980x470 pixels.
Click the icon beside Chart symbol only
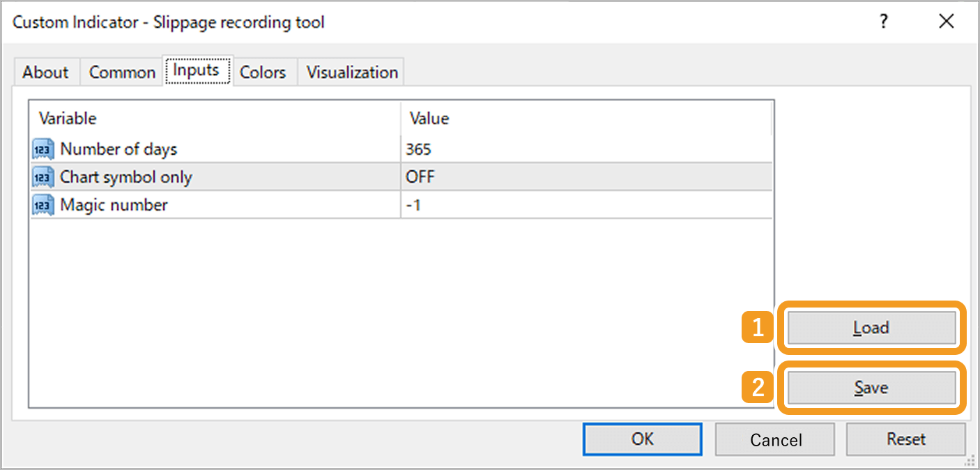43,177
